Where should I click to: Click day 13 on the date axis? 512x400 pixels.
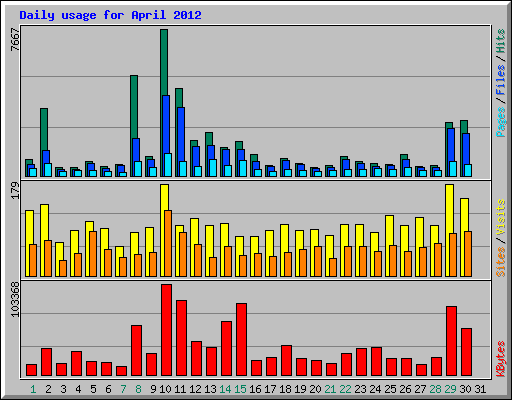(x=210, y=389)
